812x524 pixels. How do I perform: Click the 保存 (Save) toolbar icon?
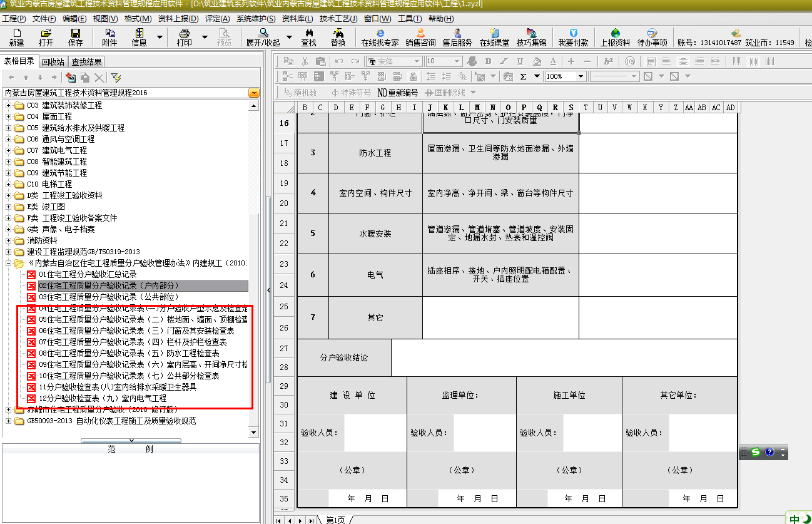click(x=75, y=37)
